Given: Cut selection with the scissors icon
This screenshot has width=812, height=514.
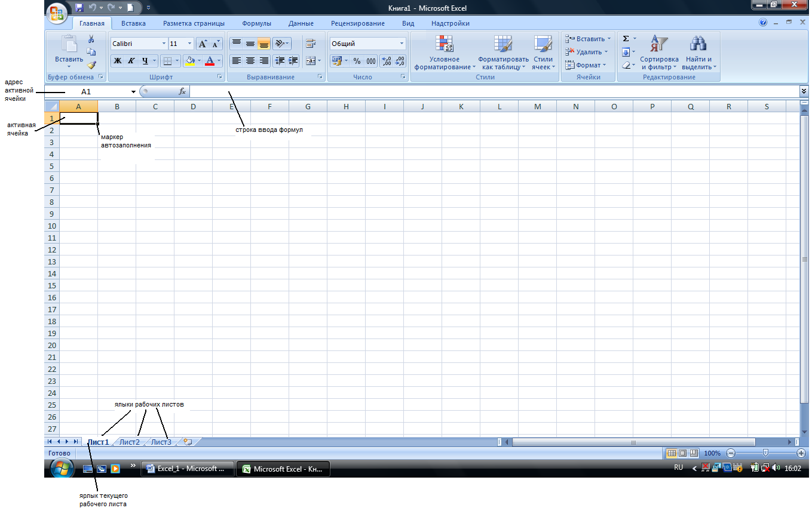Looking at the screenshot, I should (91, 39).
